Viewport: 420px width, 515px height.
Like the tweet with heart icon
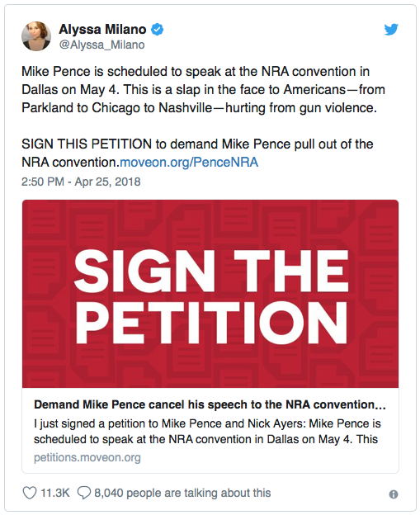(29, 493)
